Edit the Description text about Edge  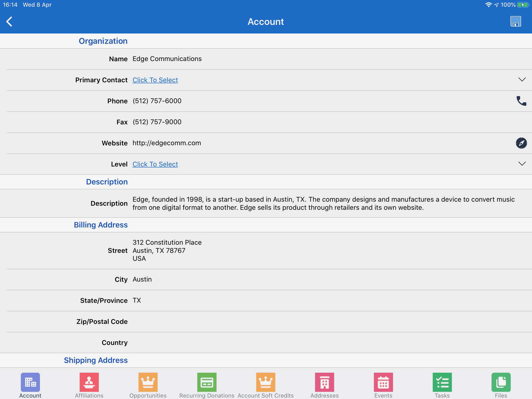click(323, 204)
